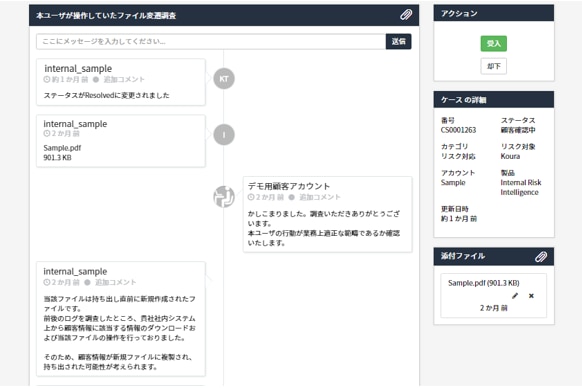Click the I avatar circle on timeline
582x388 pixels.
click(224, 134)
